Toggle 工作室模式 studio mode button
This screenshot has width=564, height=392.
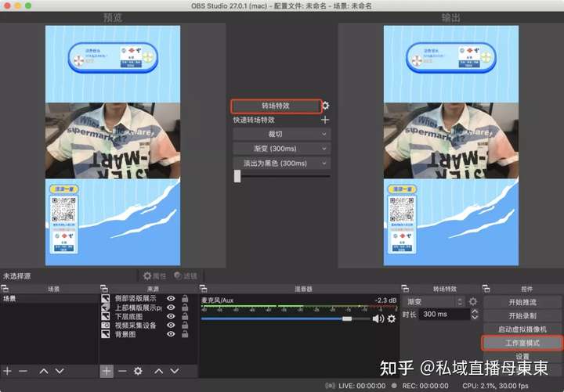[522, 343]
